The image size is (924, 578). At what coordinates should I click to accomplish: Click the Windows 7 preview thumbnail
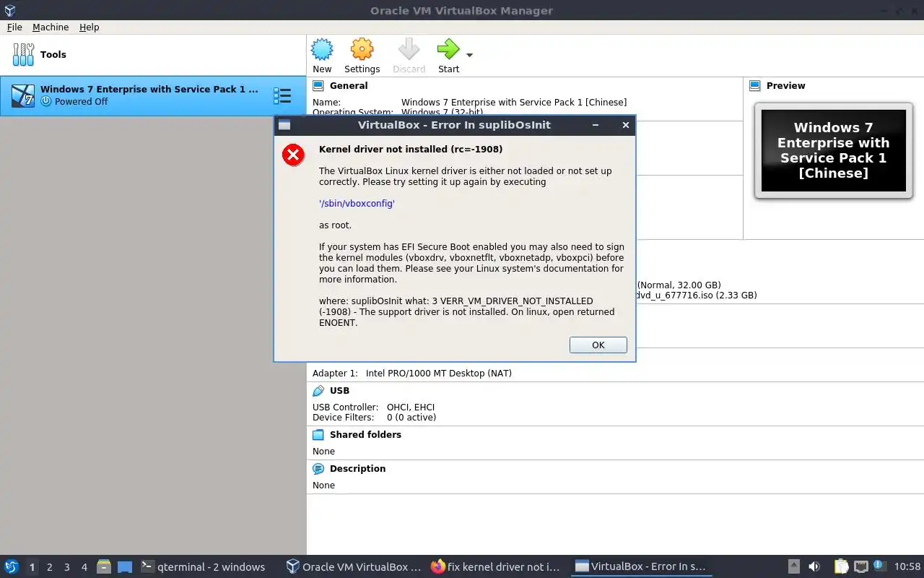tap(834, 150)
